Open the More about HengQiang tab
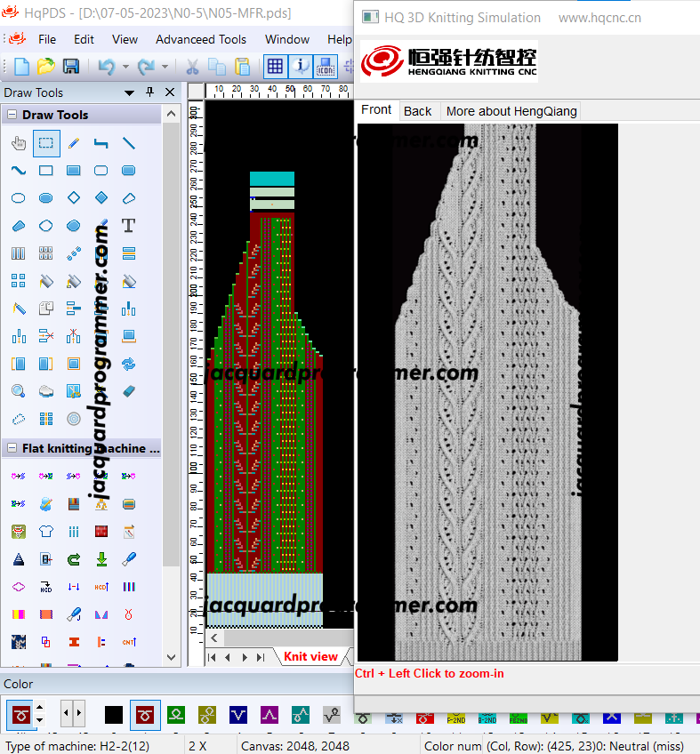The image size is (700, 754). tap(511, 111)
